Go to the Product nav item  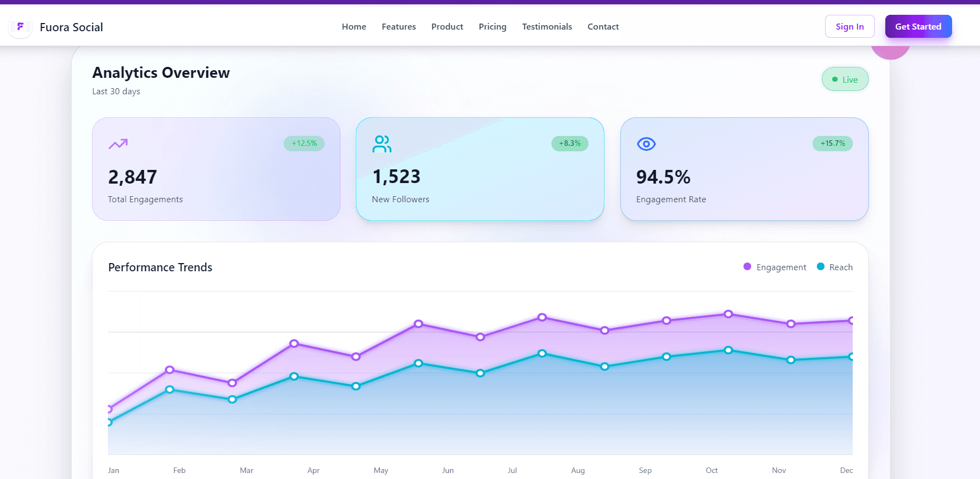click(447, 27)
